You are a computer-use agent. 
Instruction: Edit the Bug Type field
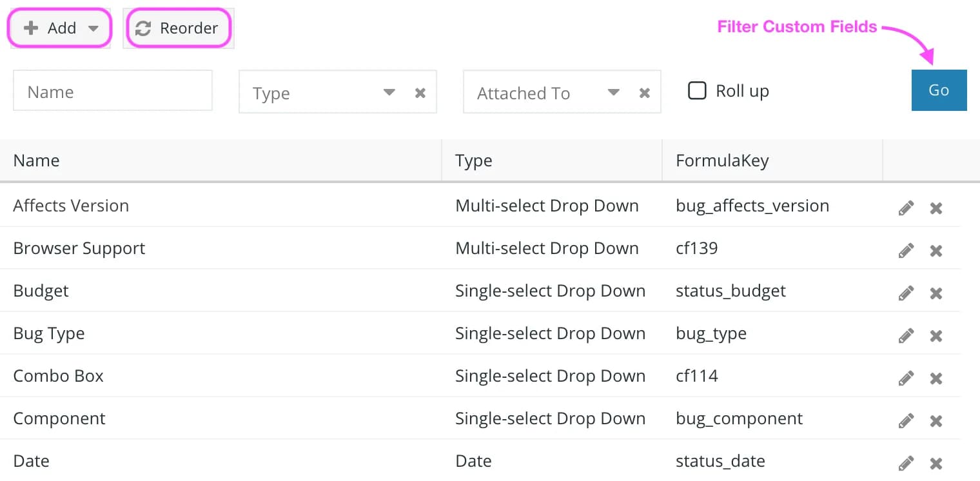(x=906, y=335)
